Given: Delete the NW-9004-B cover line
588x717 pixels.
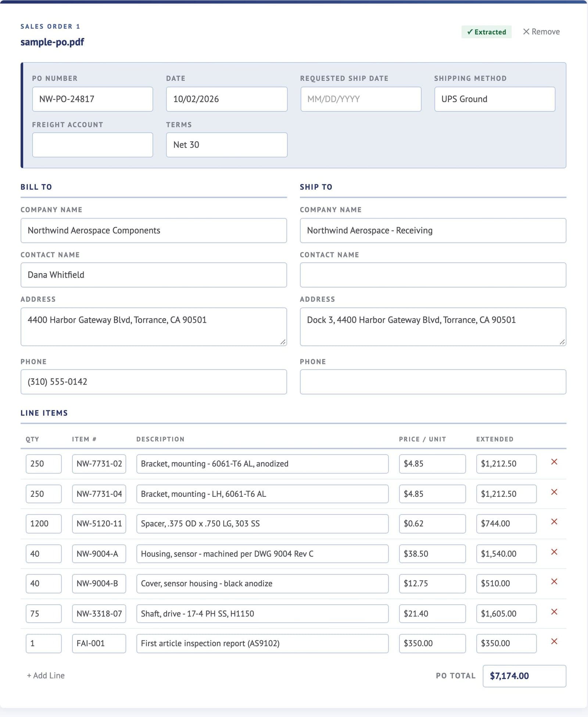Looking at the screenshot, I should 554,582.
